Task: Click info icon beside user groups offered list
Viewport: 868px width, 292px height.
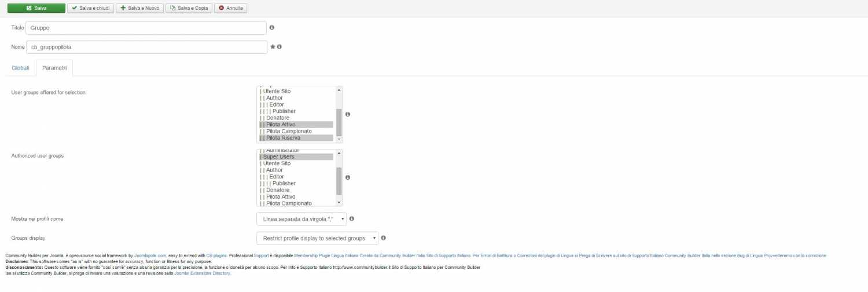Action: click(348, 114)
